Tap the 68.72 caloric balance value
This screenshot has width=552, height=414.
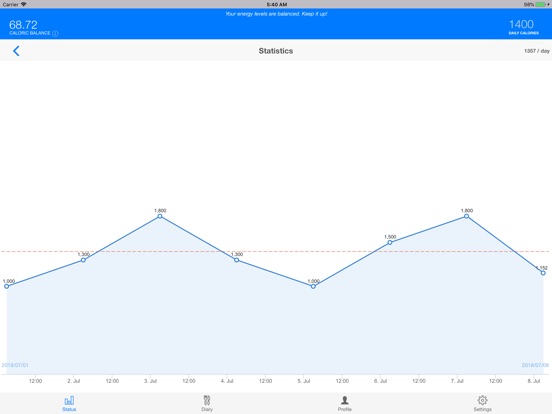click(23, 25)
